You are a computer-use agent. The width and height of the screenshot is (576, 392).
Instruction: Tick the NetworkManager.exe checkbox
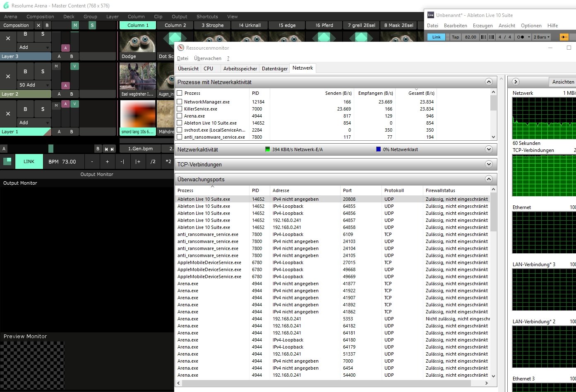click(x=180, y=102)
